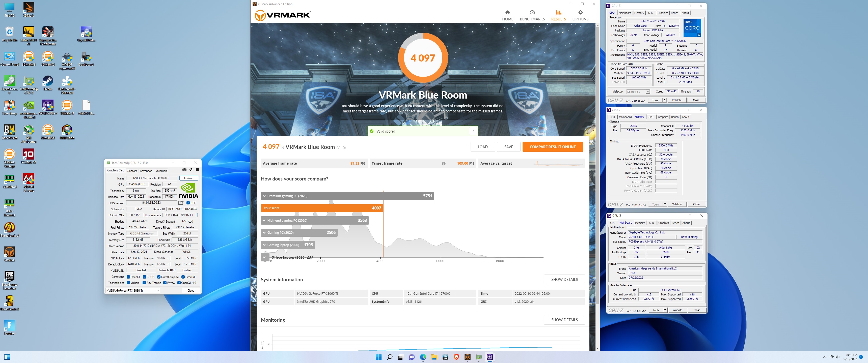Open the Superposition Benchmark desktop icon
This screenshot has height=363, width=868.
tap(48, 36)
